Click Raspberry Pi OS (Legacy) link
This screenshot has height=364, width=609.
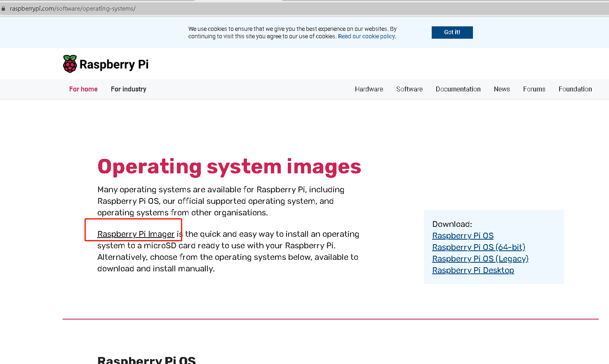click(x=480, y=259)
